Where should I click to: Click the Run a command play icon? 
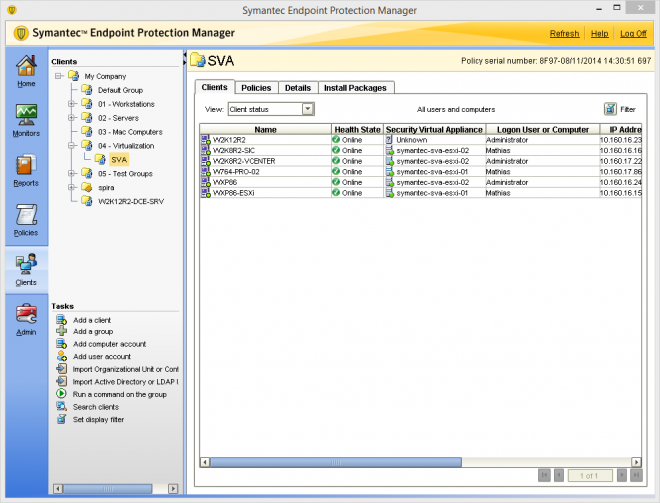pyautogui.click(x=61, y=394)
